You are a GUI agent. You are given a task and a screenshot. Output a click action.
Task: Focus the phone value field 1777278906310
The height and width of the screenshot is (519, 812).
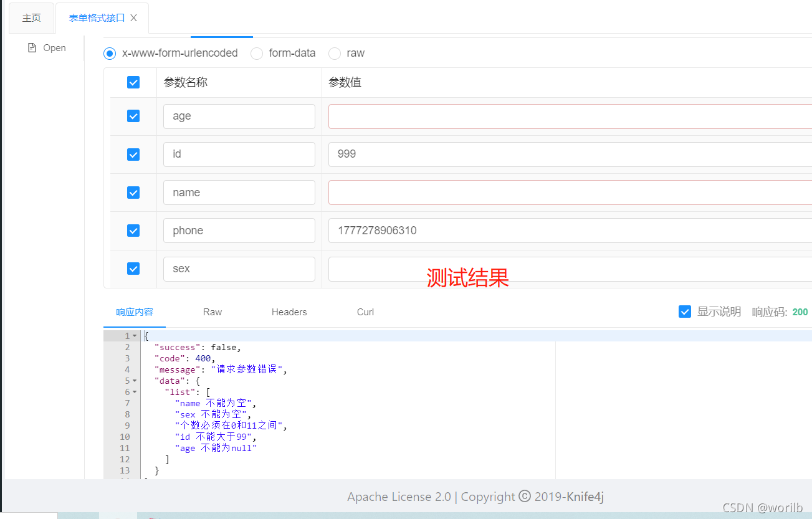570,231
